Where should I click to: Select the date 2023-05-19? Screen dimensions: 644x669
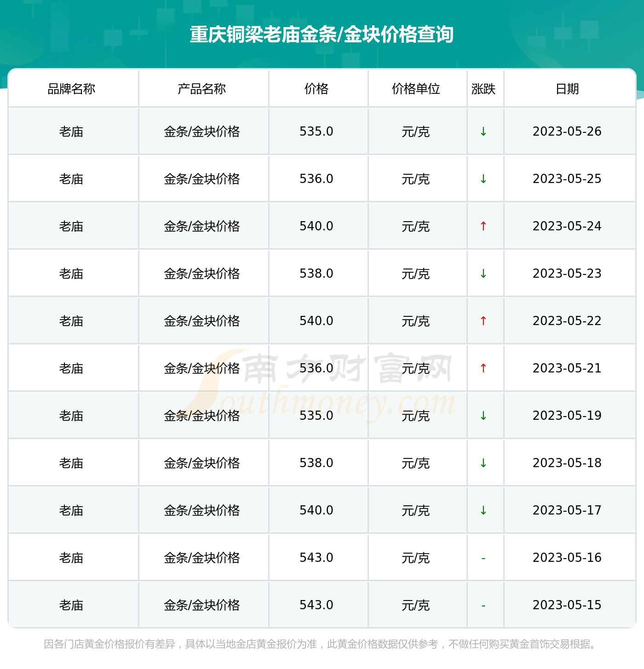click(567, 416)
